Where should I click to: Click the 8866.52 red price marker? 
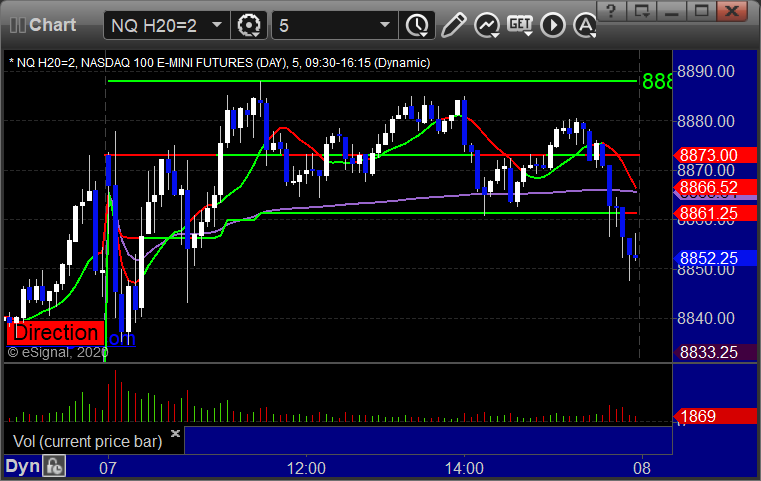(715, 187)
